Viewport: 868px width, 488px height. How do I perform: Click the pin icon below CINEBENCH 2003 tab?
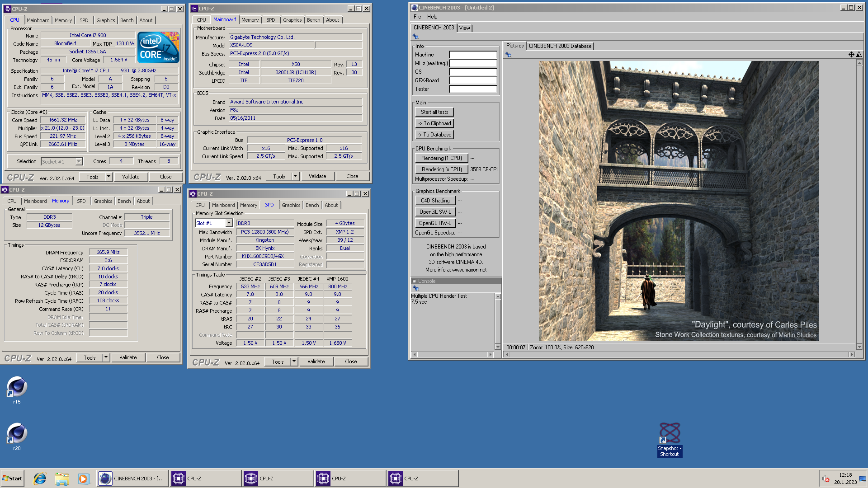point(415,37)
